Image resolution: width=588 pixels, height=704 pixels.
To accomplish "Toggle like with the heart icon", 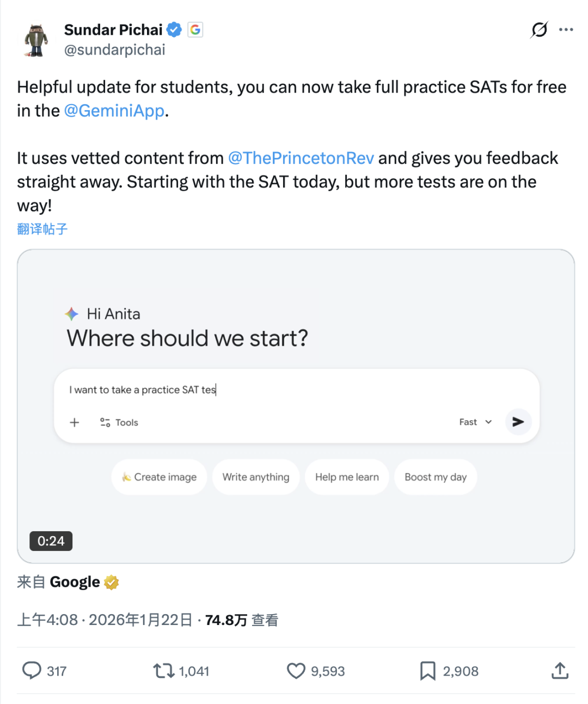I will point(296,670).
